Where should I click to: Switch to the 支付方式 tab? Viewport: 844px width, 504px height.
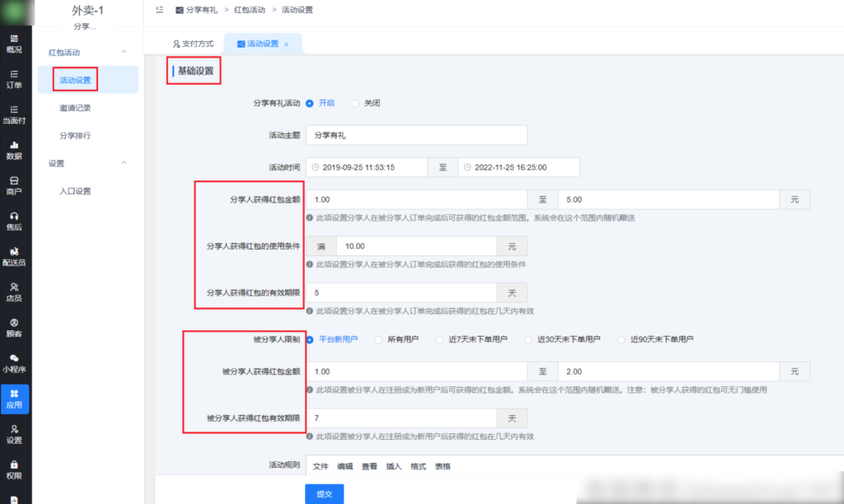click(195, 43)
